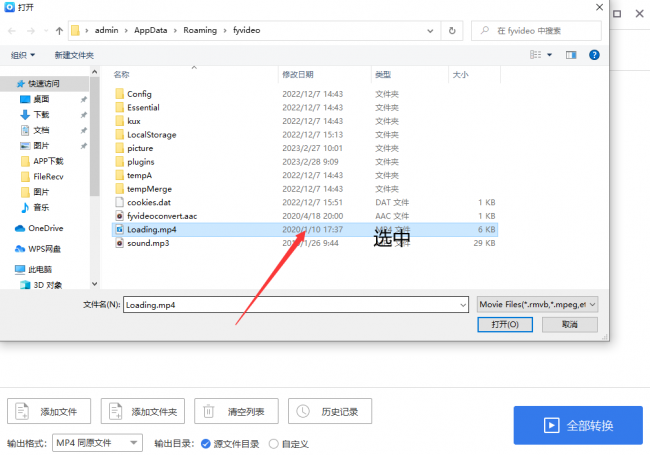Open Quick Access star in sidebar

point(20,84)
